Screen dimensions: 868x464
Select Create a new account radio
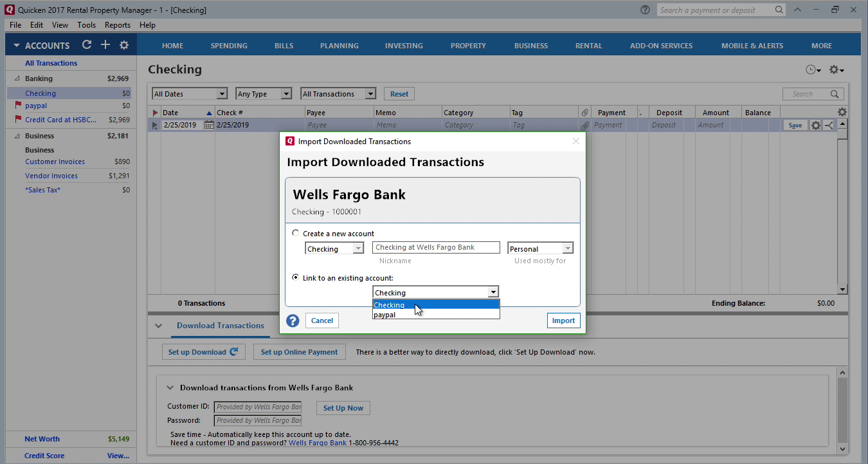click(x=296, y=233)
